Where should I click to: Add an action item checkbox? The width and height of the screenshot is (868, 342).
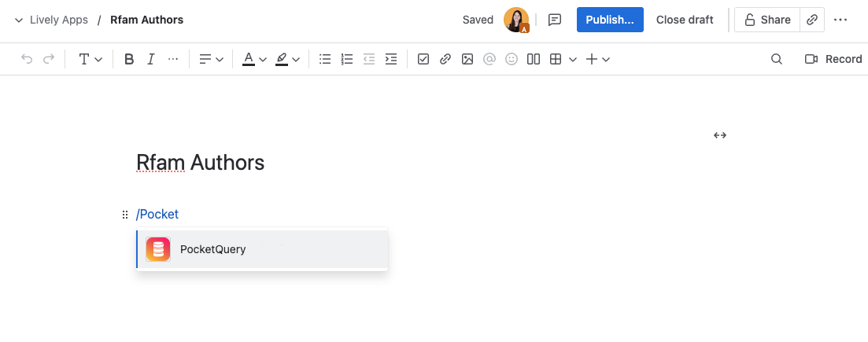pyautogui.click(x=423, y=59)
